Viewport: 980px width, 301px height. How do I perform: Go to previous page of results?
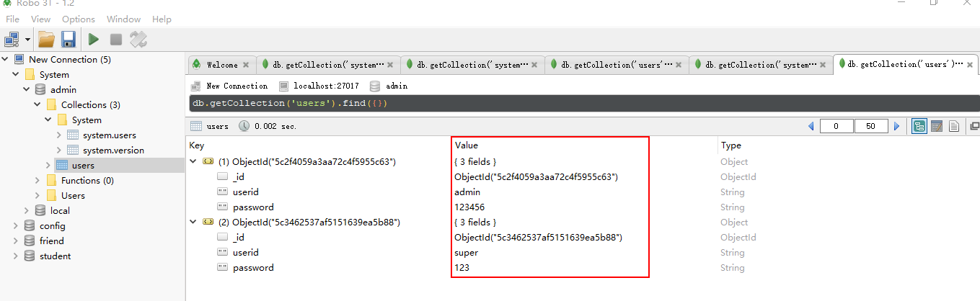[x=811, y=126]
